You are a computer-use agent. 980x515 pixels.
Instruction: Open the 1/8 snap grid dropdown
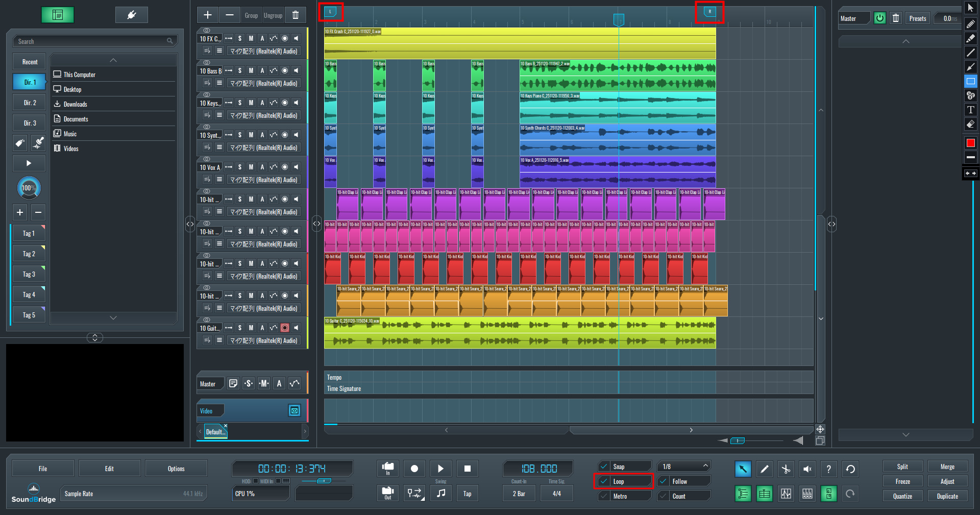[684, 467]
